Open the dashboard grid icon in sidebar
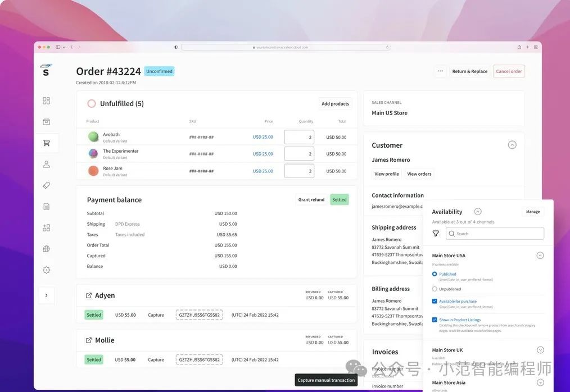 46,101
